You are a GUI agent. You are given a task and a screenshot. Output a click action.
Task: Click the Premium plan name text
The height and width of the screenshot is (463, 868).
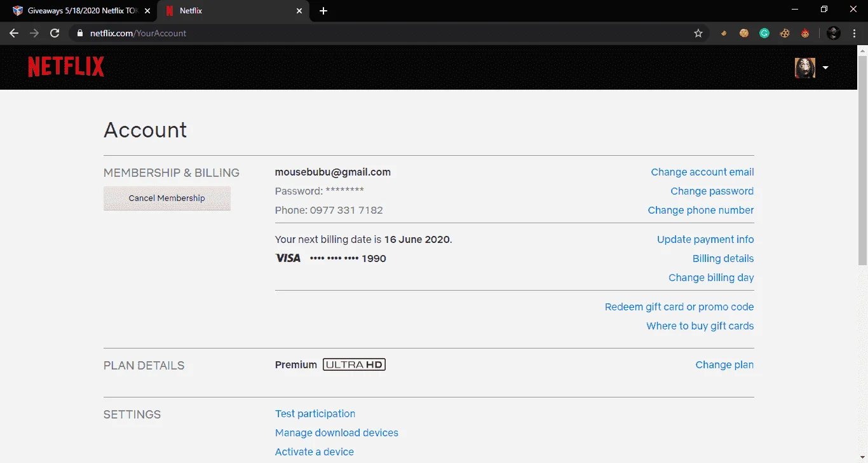point(296,365)
